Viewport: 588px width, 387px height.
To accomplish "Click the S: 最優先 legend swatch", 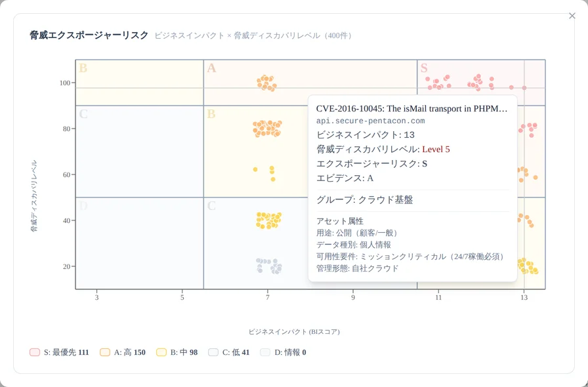I will coord(35,352).
